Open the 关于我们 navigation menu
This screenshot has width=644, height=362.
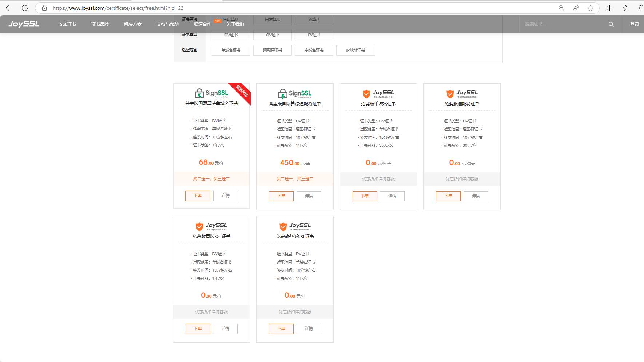click(235, 24)
